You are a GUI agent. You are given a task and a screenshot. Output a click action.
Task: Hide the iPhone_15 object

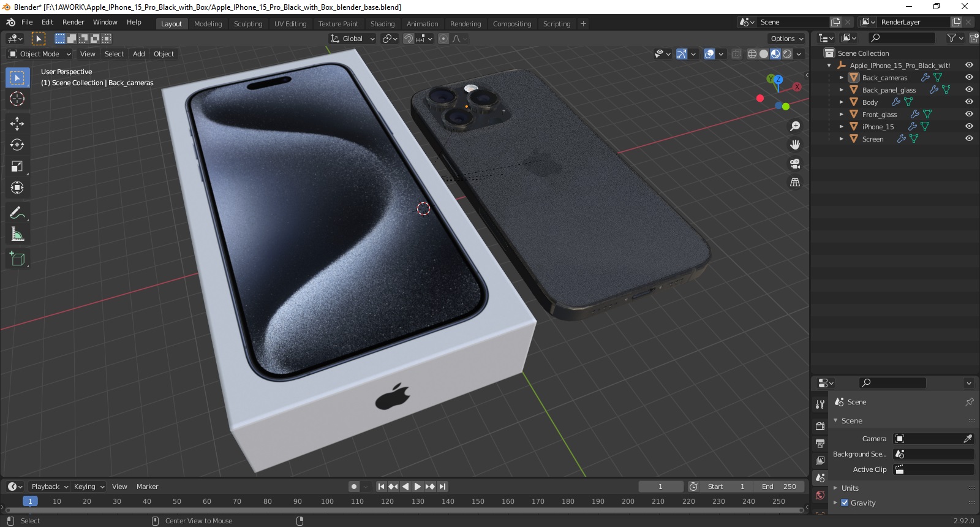tap(969, 126)
